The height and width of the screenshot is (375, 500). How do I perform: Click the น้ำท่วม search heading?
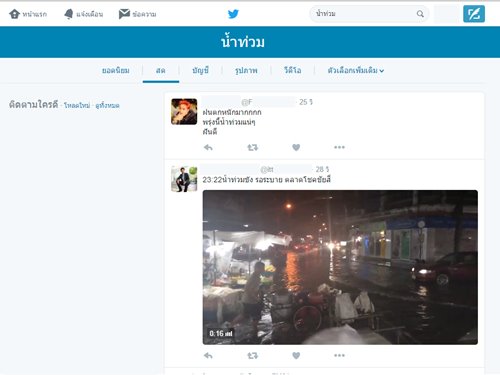[243, 42]
